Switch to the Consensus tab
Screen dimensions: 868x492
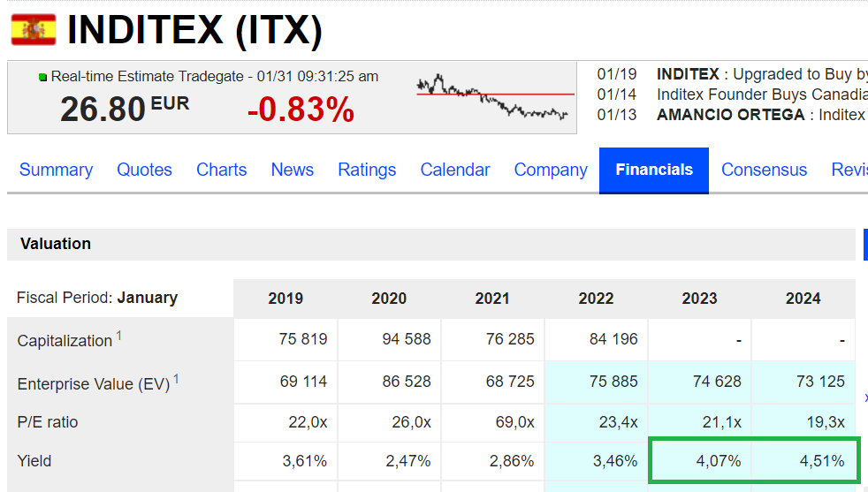(764, 170)
